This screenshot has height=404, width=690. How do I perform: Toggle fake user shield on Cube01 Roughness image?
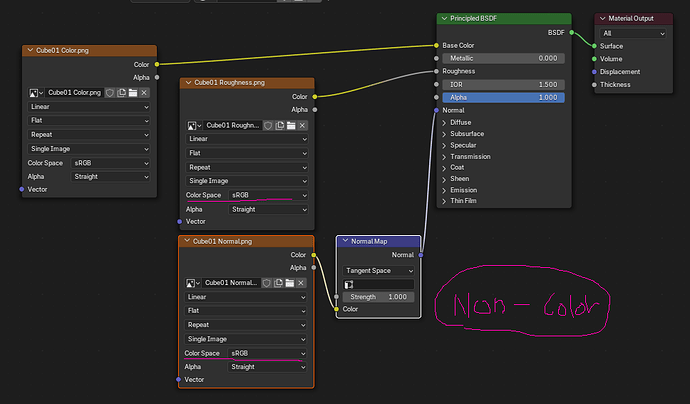[x=268, y=125]
